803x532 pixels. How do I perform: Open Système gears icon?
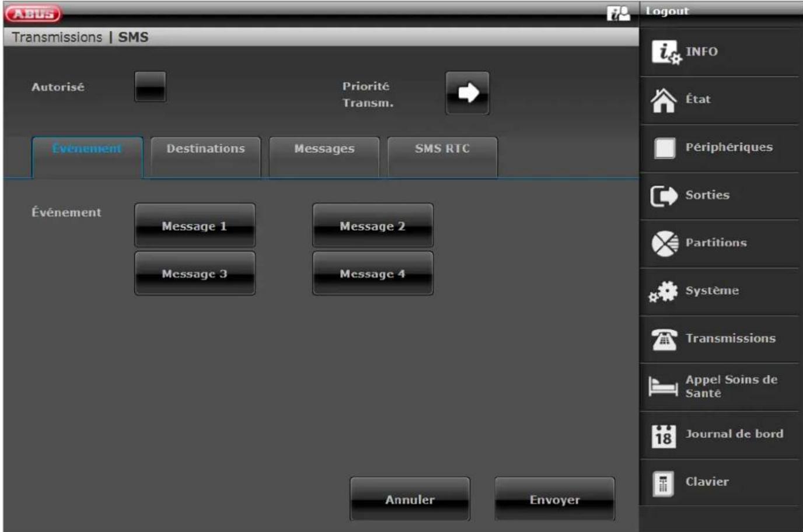coord(664,291)
